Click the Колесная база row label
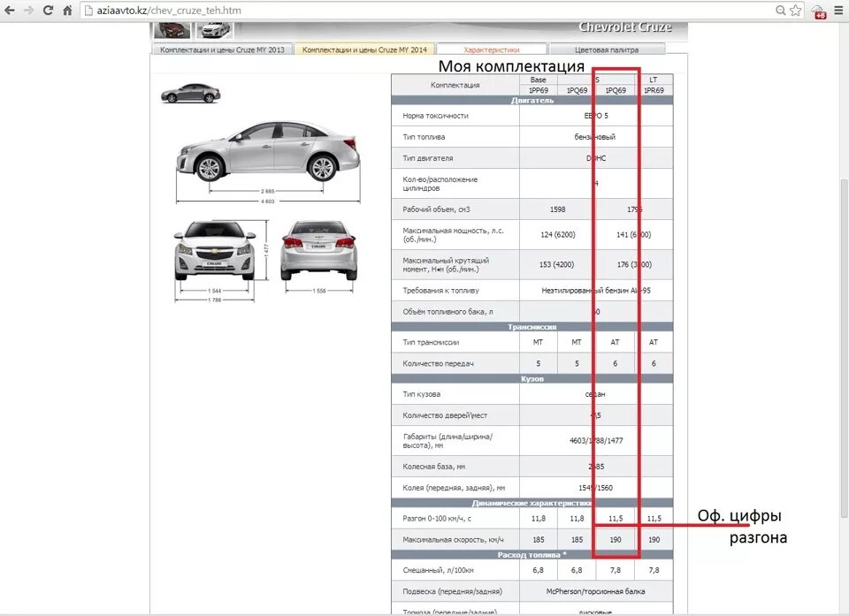849x616 pixels. point(433,467)
